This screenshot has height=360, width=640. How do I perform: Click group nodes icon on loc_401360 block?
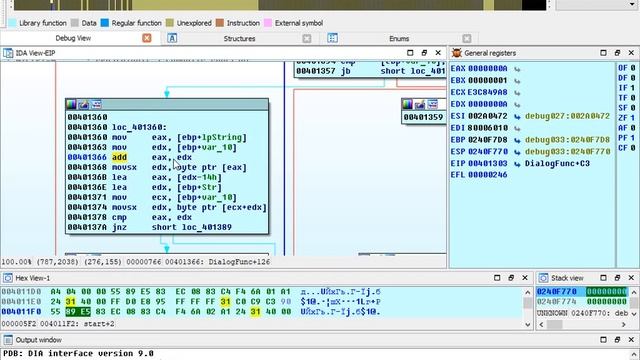point(96,104)
